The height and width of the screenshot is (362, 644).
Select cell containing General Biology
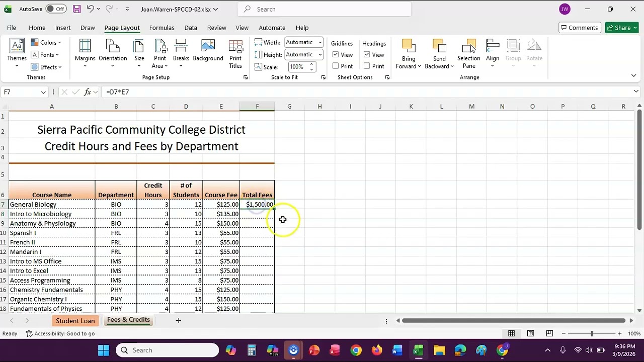51,205
